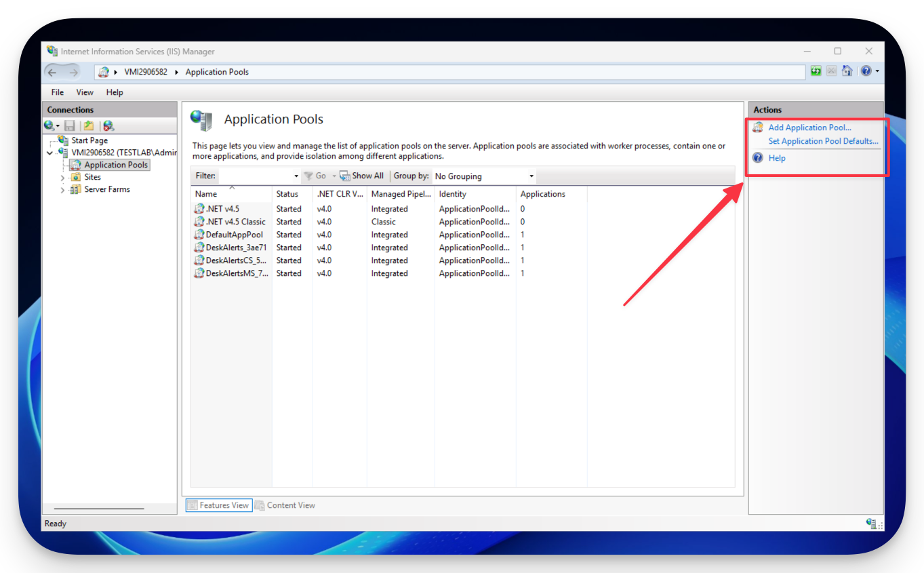Open the No Grouping dropdown
Screen dimensions: 924x573
coord(483,176)
